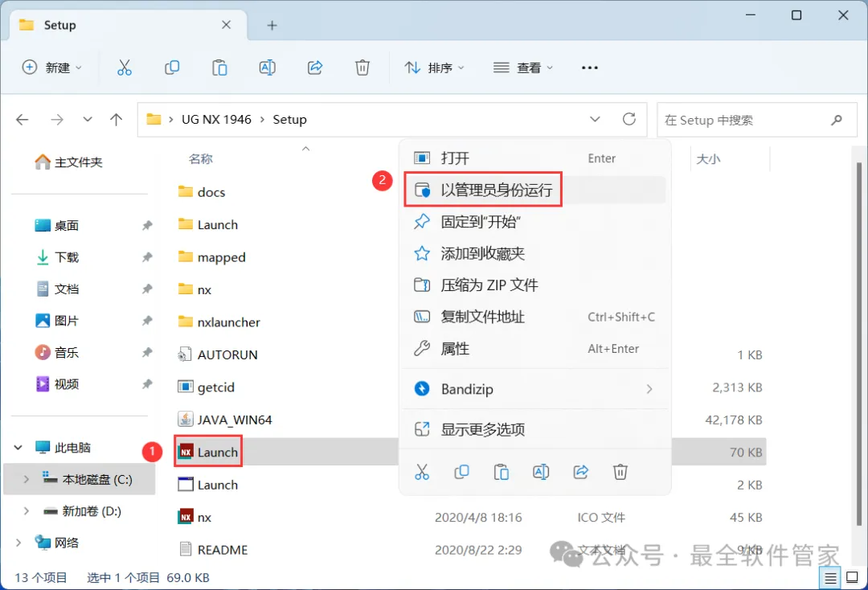Open the 查看 (View) dropdown
Screen dimensions: 868x590
(523, 68)
